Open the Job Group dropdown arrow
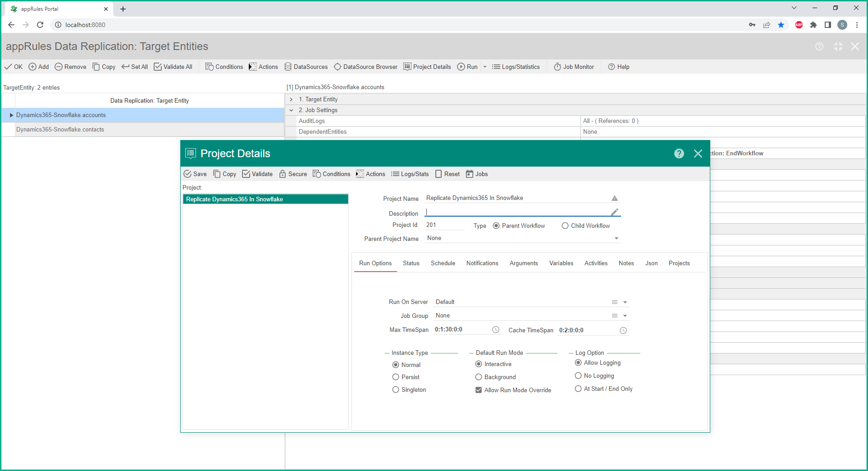Image resolution: width=868 pixels, height=471 pixels. coord(625,316)
